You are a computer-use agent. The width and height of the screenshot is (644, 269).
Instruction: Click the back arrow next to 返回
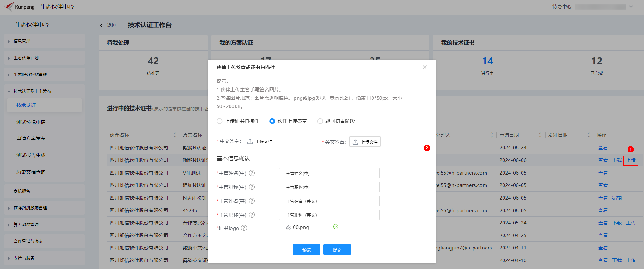coord(101,25)
